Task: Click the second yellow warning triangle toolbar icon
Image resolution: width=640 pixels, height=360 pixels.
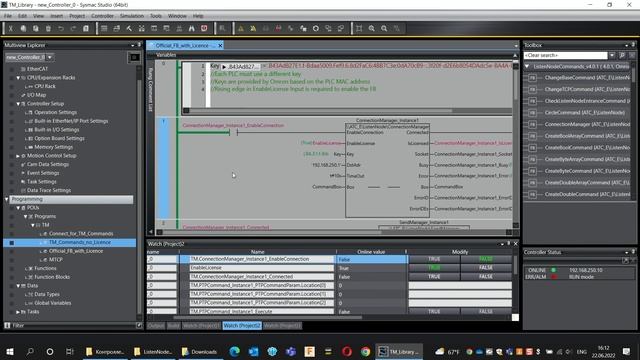Action: (x=253, y=29)
